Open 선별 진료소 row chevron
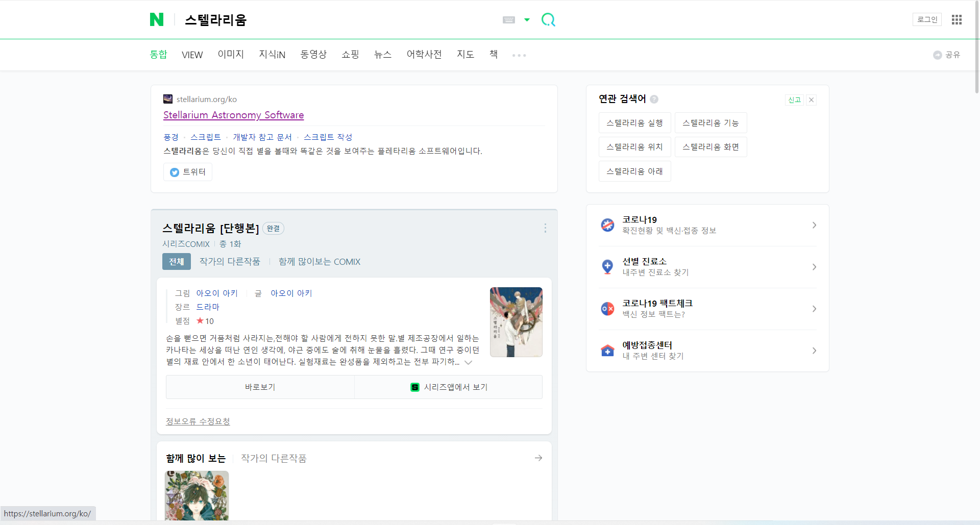This screenshot has width=980, height=525. (814, 267)
